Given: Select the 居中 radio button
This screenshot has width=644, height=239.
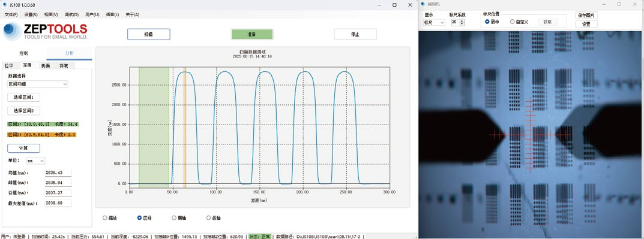Looking at the screenshot, I should coord(487,22).
